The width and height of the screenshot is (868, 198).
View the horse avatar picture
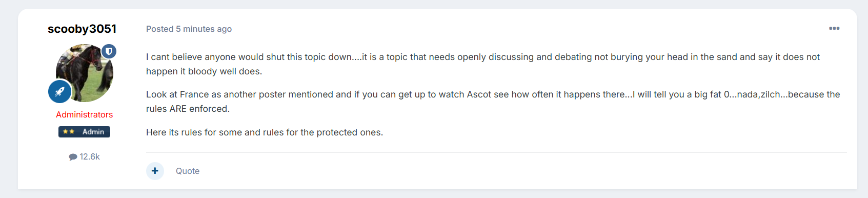click(x=85, y=73)
